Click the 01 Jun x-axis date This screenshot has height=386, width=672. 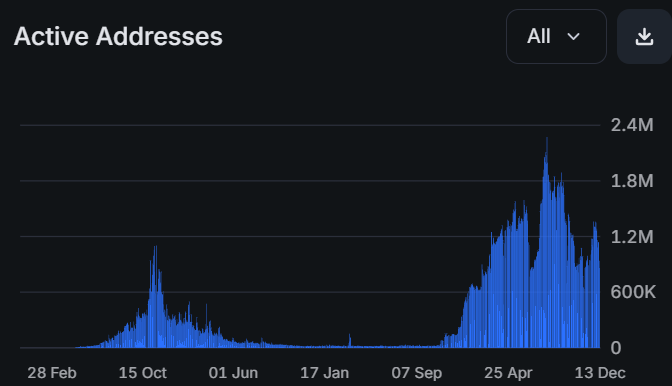pyautogui.click(x=234, y=373)
